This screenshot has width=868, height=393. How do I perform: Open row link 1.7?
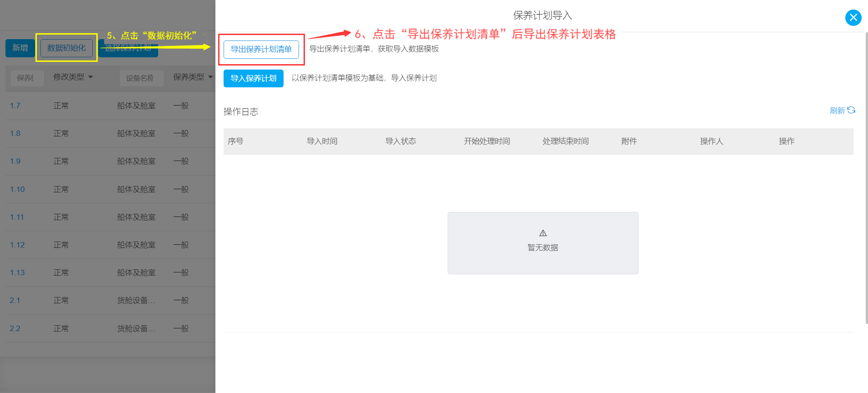coord(15,106)
